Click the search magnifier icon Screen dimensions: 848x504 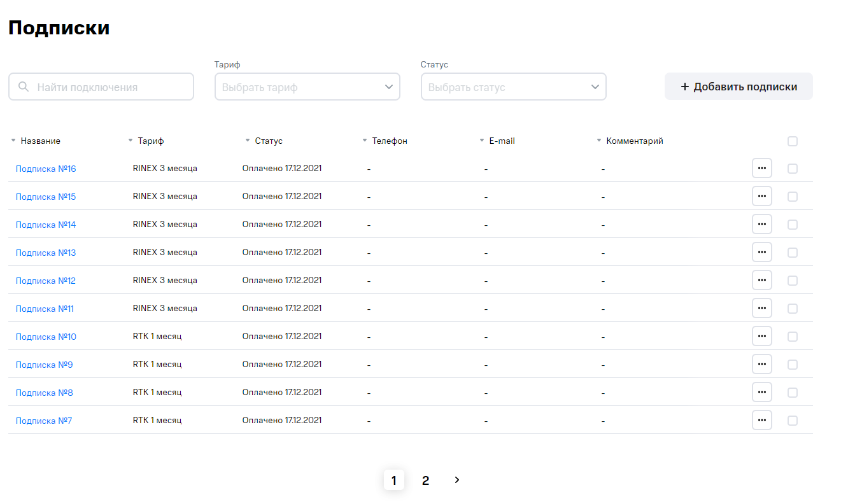[x=24, y=87]
